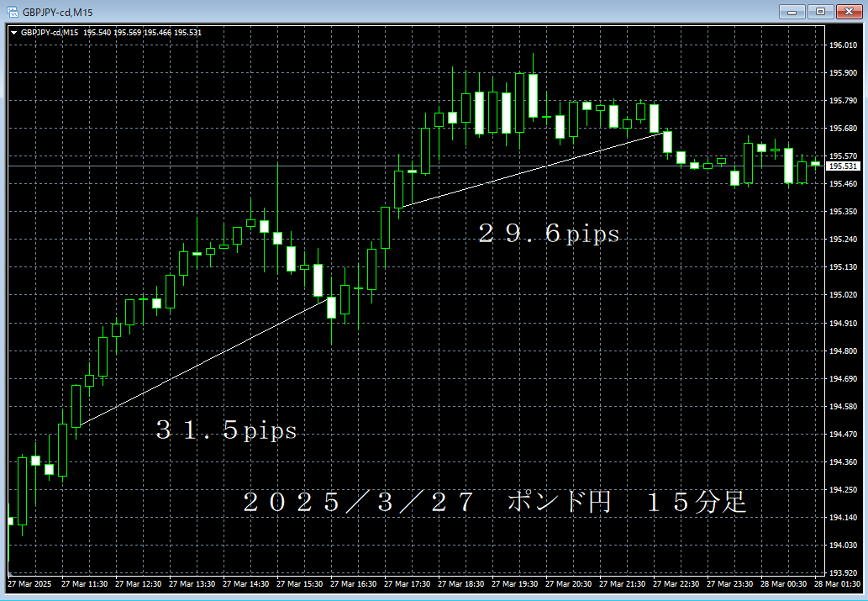The image size is (868, 601).
Task: Click the triangle arrow beside GBPJPY-cd,M15 label
Action: (13, 33)
